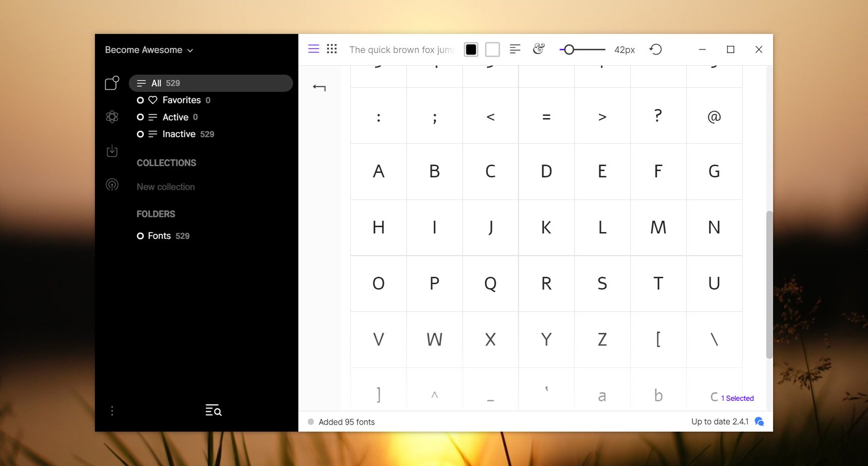Open the three-dot more options menu
868x466 pixels.
coord(112,411)
